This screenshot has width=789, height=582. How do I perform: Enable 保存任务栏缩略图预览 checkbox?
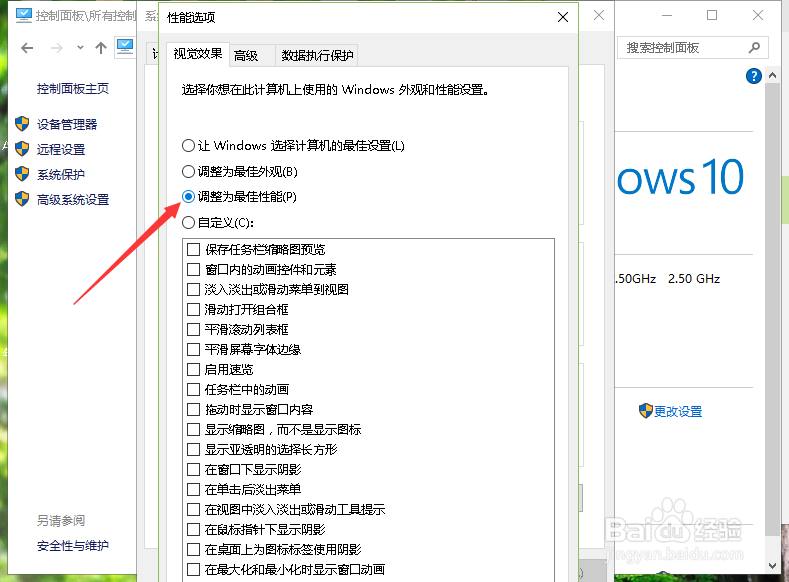[x=193, y=250]
